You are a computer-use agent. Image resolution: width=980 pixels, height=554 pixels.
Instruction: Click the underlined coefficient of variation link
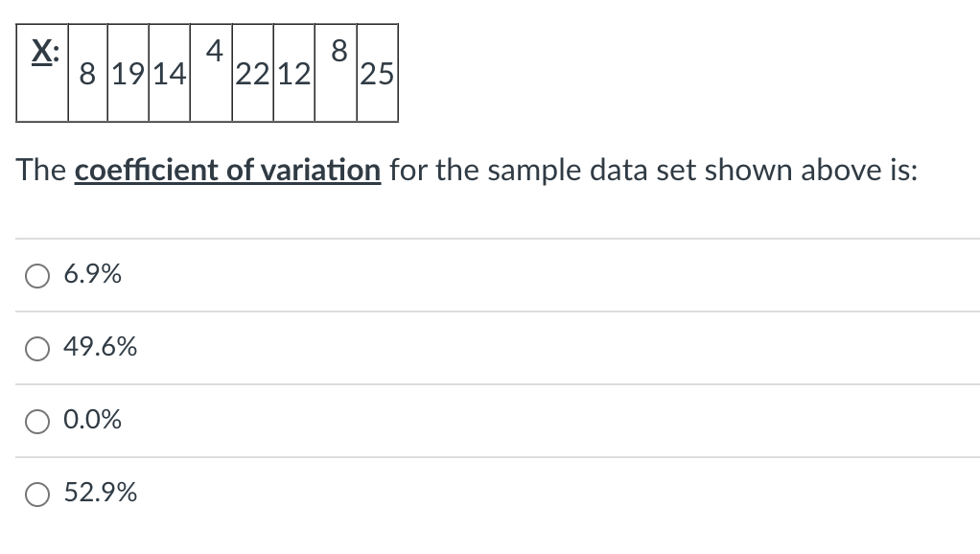(x=227, y=170)
